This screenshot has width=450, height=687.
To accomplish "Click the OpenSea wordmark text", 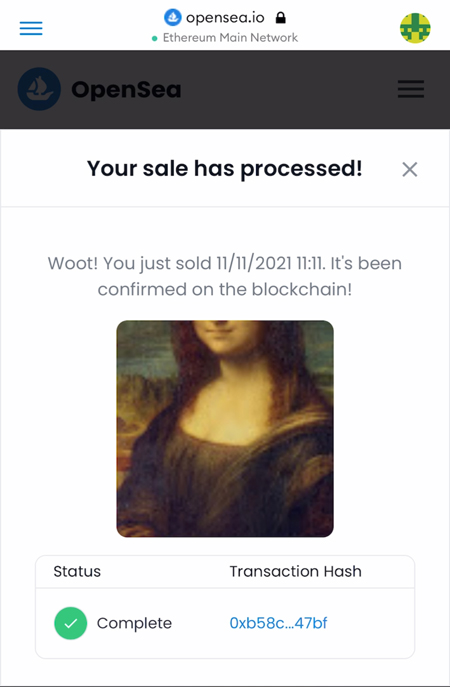I will pos(126,90).
